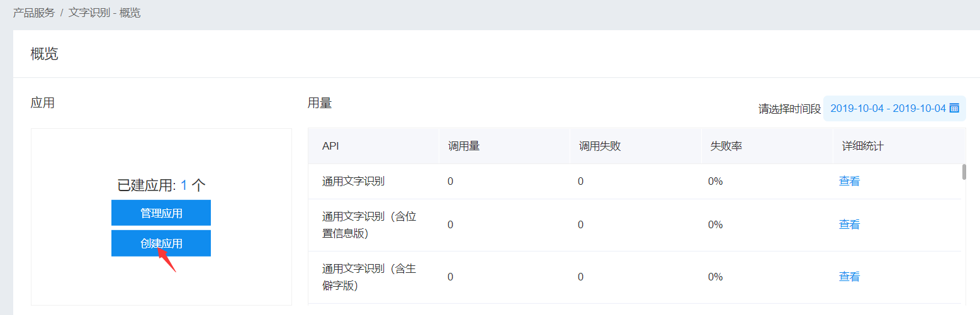Click 文字识别 - 概览 breadcrumb item
Viewport: 980px width, 315px height.
click(x=104, y=13)
